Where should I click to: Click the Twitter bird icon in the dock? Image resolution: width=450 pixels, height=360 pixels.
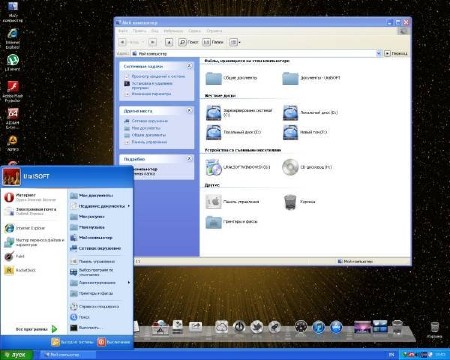coord(256,326)
